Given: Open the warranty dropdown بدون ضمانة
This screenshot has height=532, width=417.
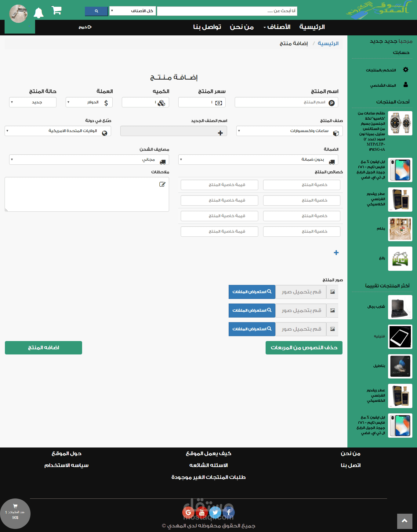Looking at the screenshot, I should [x=258, y=160].
